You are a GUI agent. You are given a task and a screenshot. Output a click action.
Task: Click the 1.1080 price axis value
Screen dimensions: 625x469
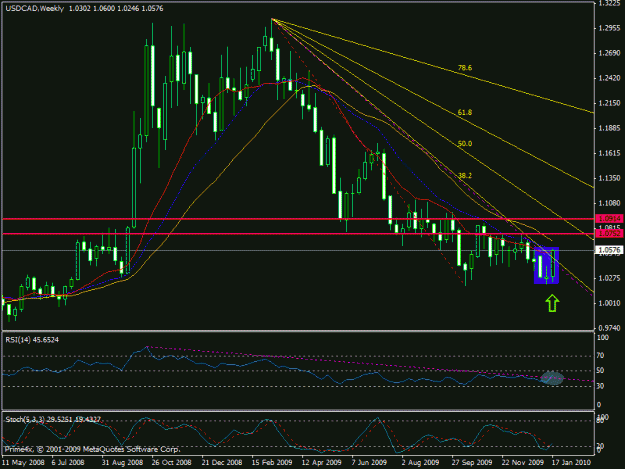pos(609,203)
